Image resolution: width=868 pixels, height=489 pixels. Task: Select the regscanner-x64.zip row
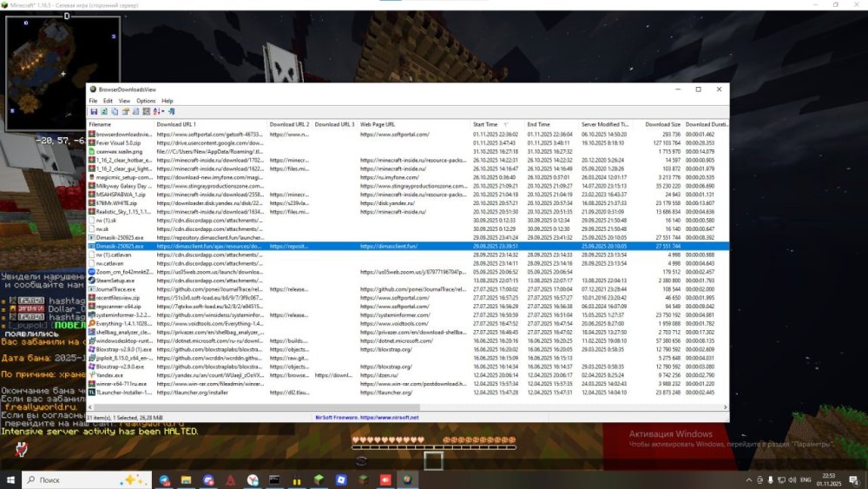(408, 307)
